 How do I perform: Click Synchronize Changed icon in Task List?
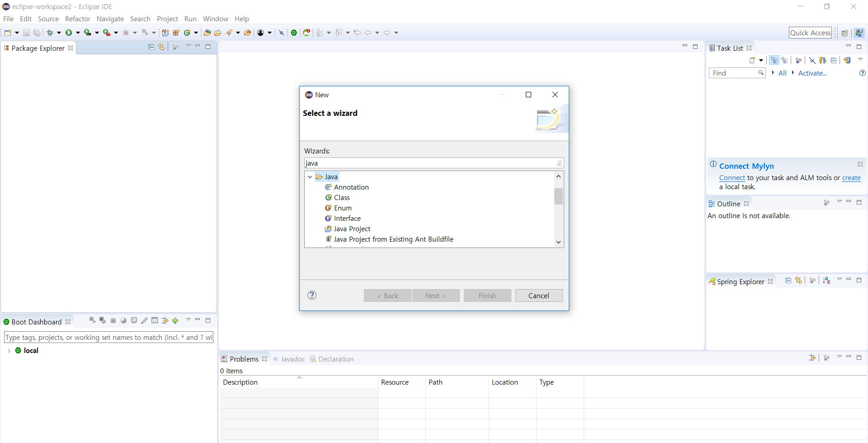click(847, 60)
